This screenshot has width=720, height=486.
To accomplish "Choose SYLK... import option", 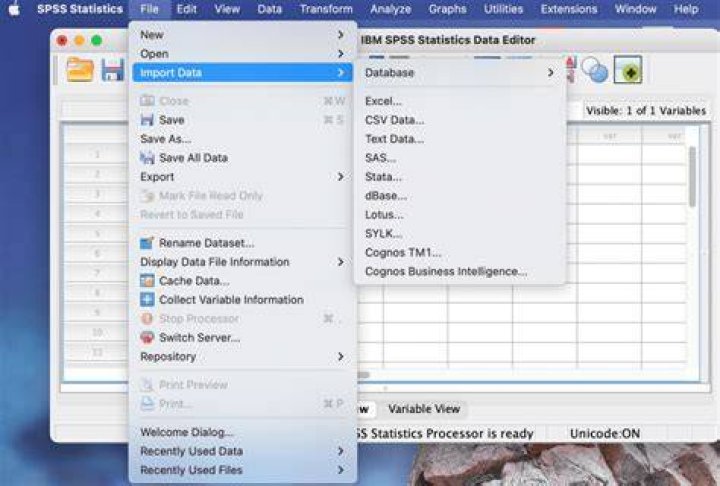I will click(x=383, y=233).
